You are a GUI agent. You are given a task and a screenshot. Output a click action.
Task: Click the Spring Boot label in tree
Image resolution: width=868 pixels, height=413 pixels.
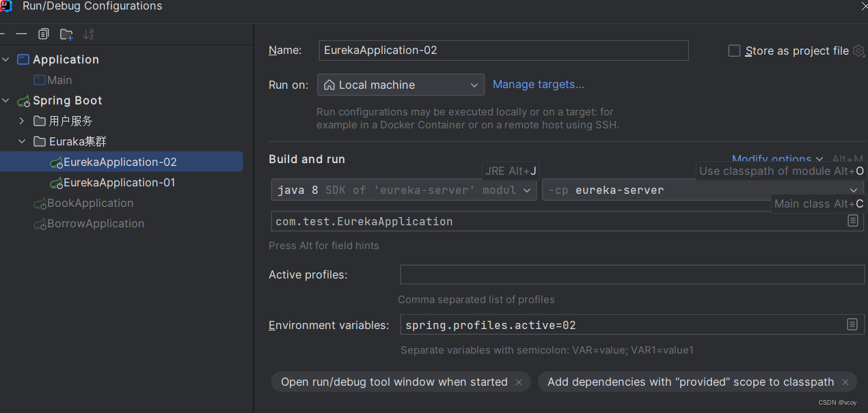click(x=68, y=100)
